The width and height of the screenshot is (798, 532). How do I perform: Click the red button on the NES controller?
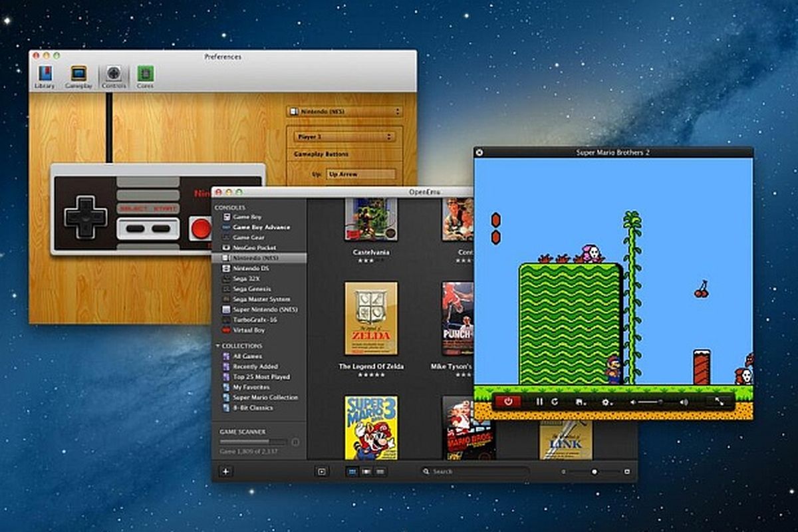[x=201, y=228]
